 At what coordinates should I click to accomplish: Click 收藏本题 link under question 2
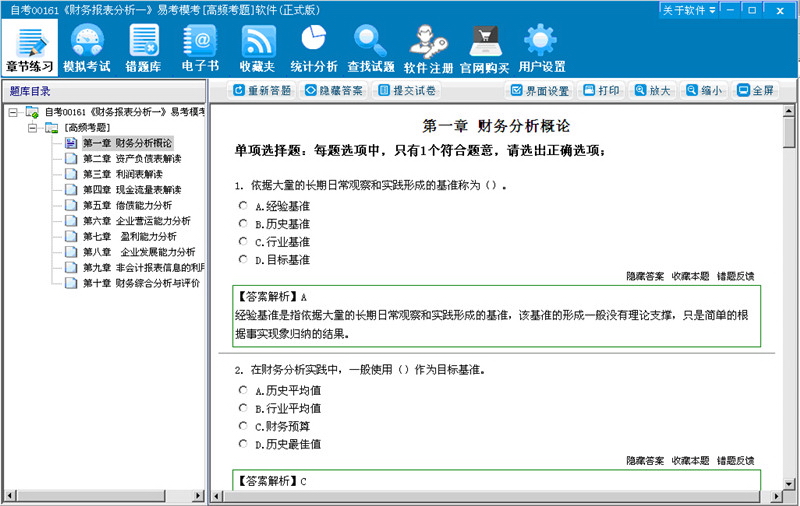tap(690, 461)
